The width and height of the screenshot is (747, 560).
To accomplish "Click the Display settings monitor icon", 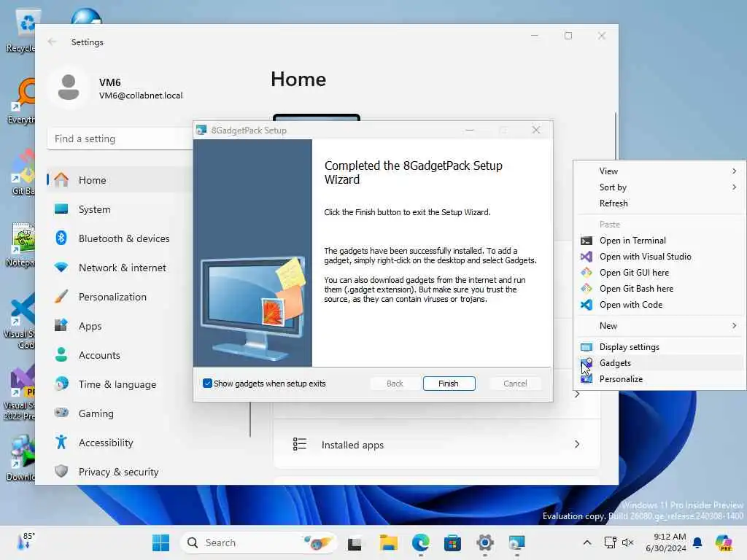I will click(587, 347).
